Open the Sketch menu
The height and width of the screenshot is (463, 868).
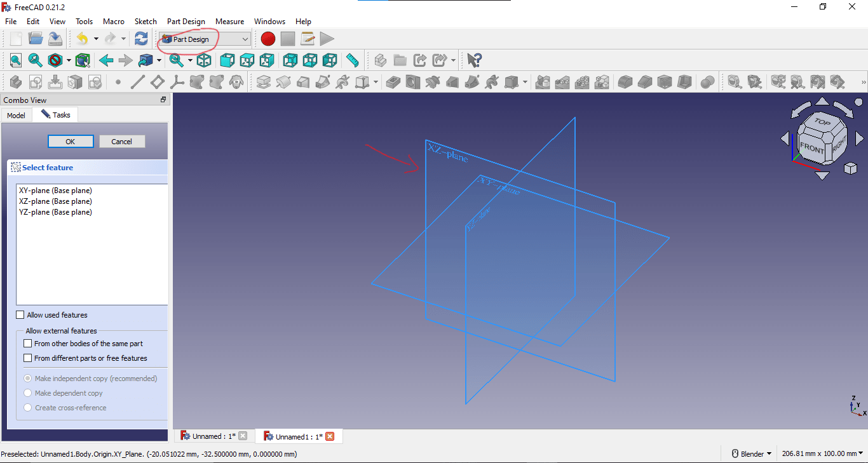(146, 22)
